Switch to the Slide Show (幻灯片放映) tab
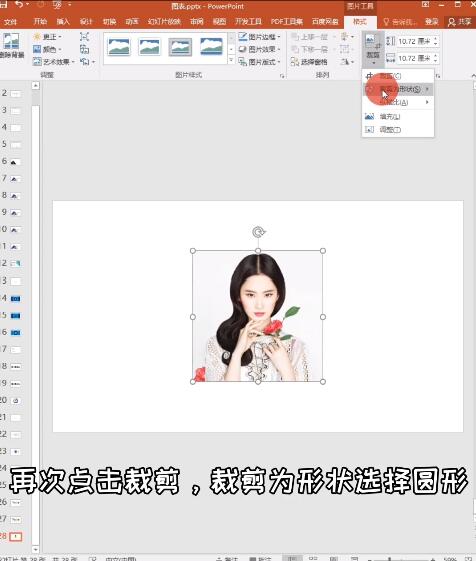476x561 pixels. pyautogui.click(x=164, y=22)
